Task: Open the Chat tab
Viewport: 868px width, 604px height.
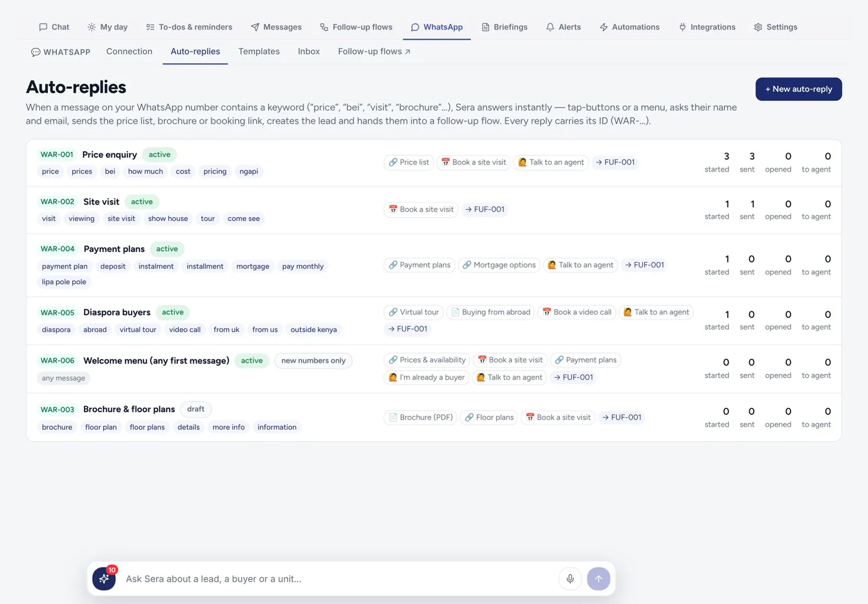Action: pyautogui.click(x=54, y=27)
